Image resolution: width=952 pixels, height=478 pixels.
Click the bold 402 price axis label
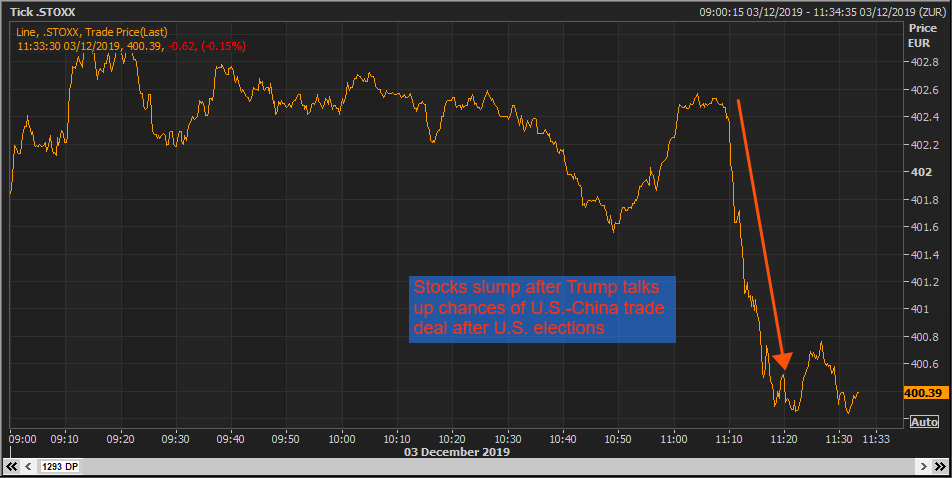coord(920,172)
